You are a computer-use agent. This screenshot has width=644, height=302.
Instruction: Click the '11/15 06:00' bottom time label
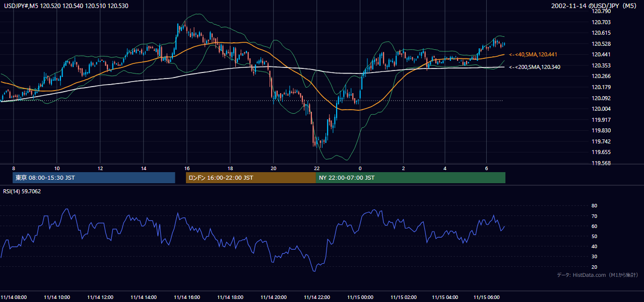[x=486, y=297]
